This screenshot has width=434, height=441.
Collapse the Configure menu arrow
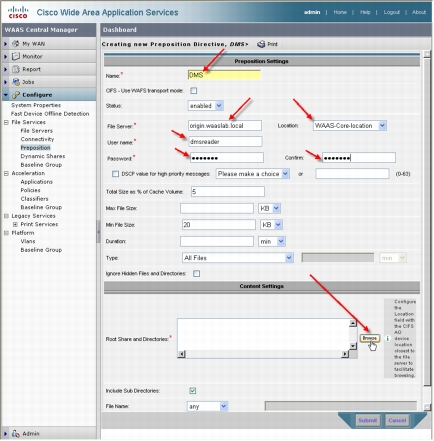(x=5, y=95)
